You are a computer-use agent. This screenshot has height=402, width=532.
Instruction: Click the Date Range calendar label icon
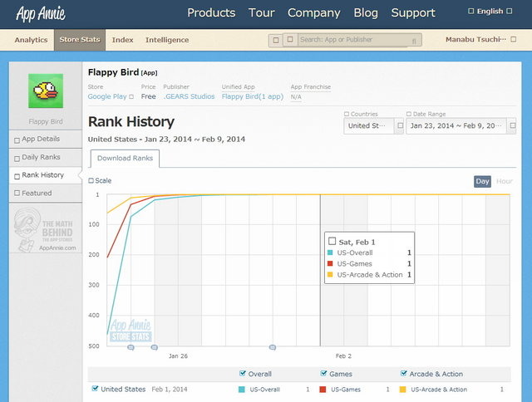[409, 114]
